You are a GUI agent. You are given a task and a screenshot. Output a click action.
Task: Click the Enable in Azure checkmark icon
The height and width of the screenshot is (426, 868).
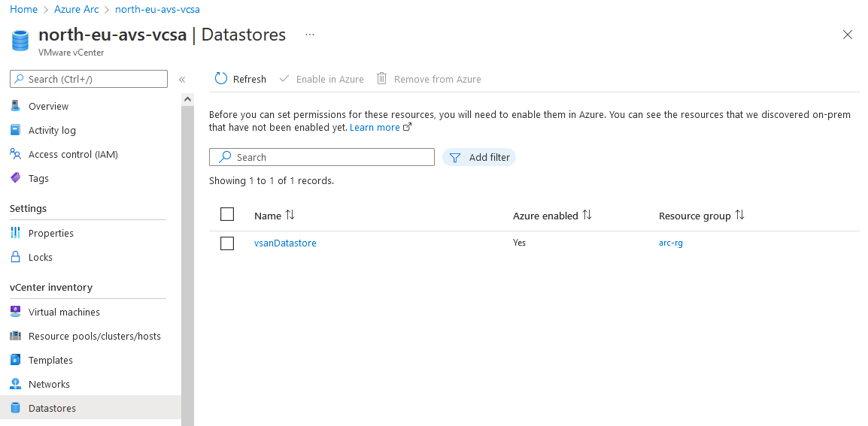(x=284, y=79)
